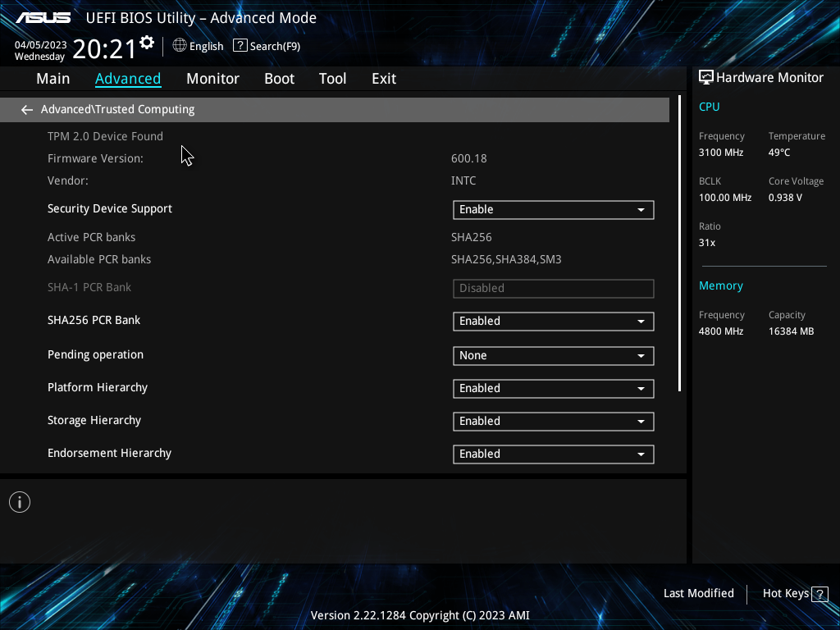Click the info icon above the help area
The height and width of the screenshot is (630, 840).
(19, 501)
